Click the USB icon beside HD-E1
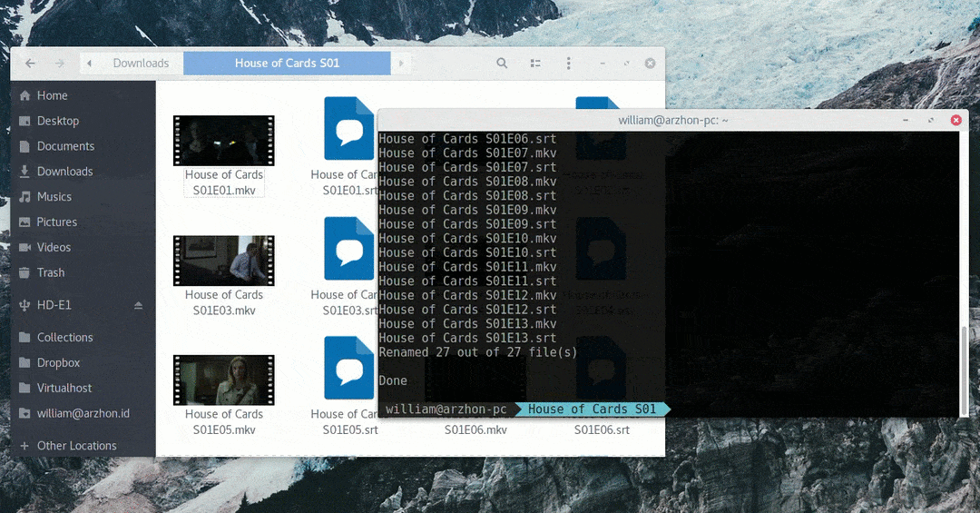The height and width of the screenshot is (513, 980). (24, 305)
